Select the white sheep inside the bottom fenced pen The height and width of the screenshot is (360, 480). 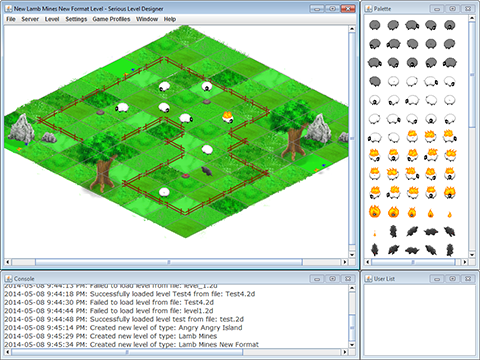pos(164,192)
